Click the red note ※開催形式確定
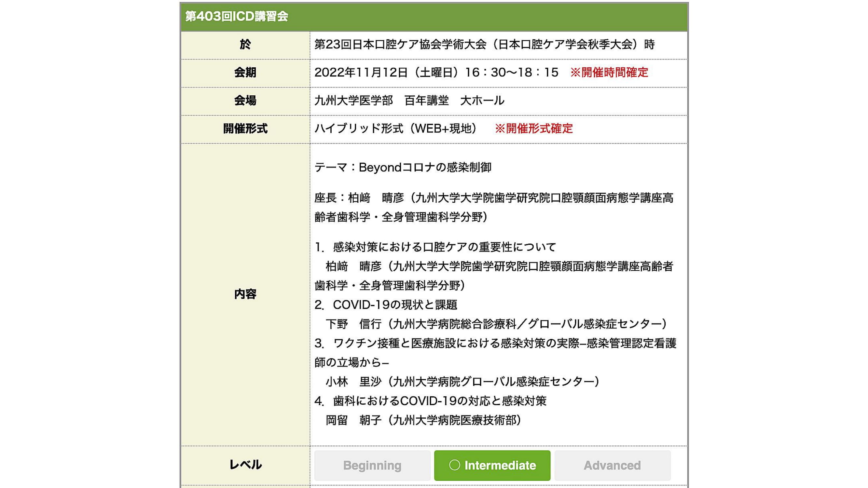Viewport: 868px width, 488px height. point(534,128)
